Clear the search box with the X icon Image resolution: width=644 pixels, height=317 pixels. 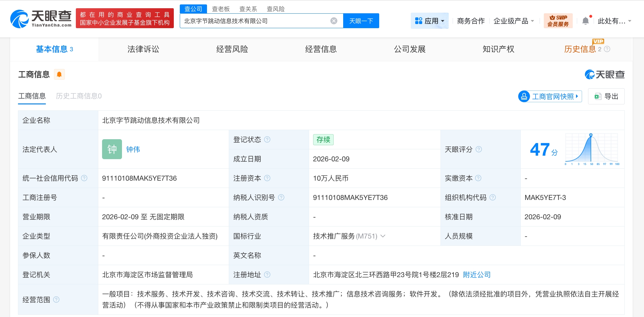click(334, 20)
